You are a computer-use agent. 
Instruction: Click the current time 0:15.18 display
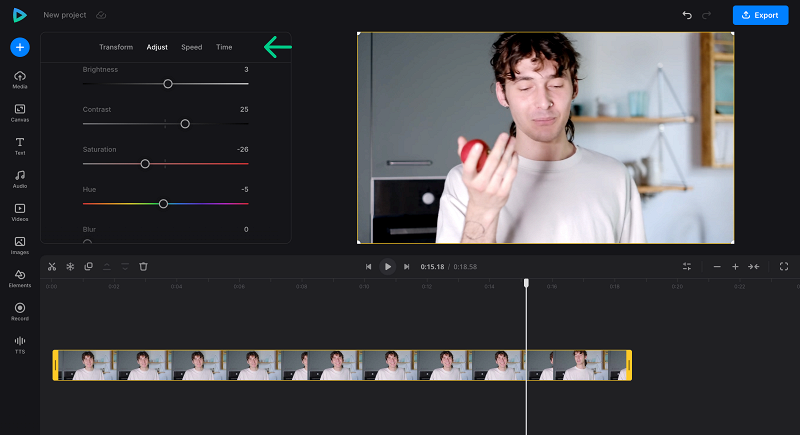click(432, 267)
